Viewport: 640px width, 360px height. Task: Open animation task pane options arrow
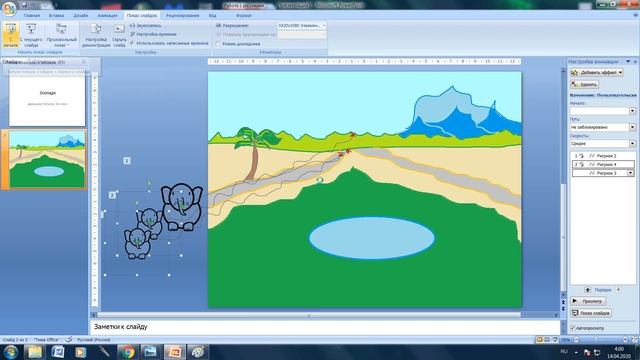[x=628, y=62]
